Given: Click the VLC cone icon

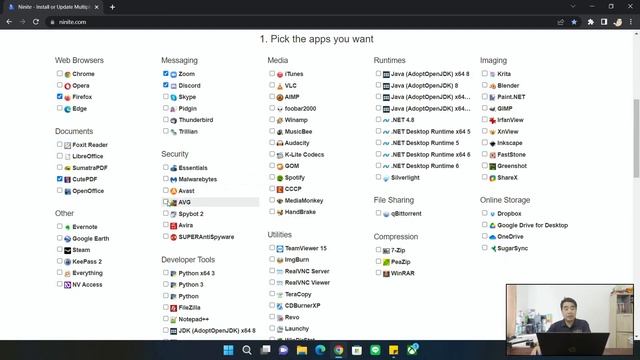Looking at the screenshot, I should pyautogui.click(x=280, y=86).
